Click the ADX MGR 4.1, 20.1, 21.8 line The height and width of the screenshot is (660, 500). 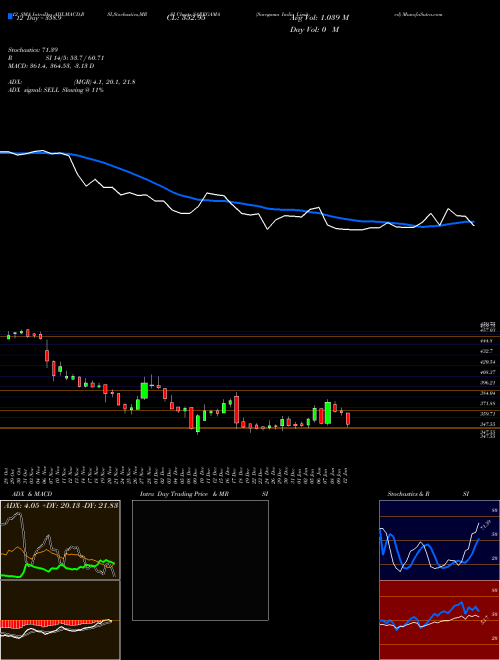click(72, 82)
